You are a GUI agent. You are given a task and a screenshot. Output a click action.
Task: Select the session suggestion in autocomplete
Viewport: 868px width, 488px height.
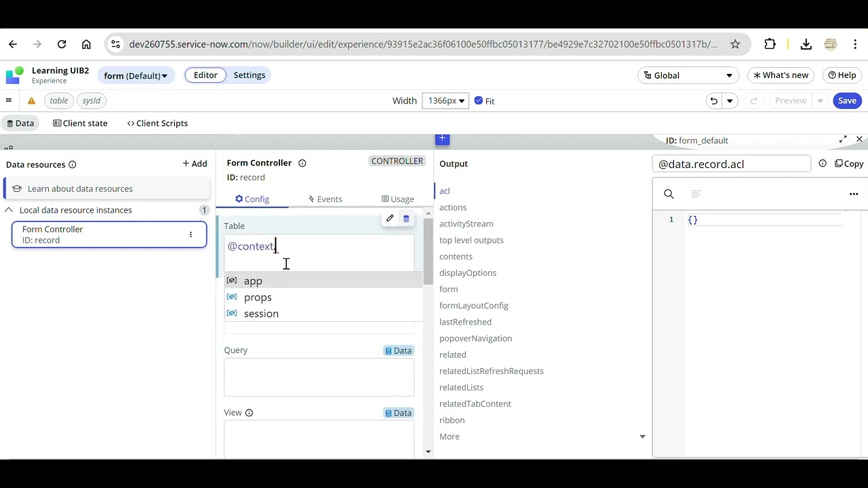tap(323, 313)
